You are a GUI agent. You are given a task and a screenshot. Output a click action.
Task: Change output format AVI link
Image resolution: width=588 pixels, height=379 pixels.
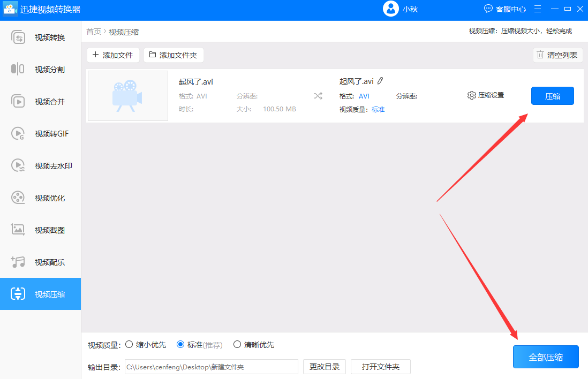tap(364, 96)
